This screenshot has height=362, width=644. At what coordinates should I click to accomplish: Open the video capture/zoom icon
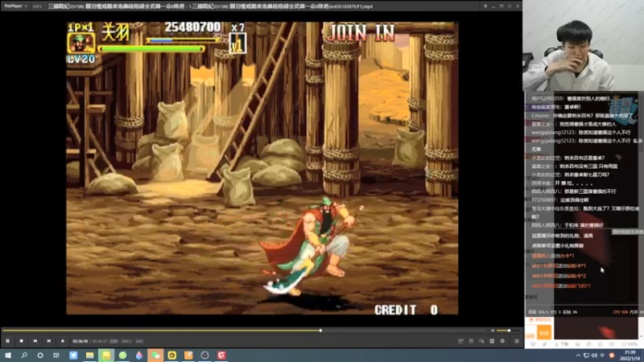[x=481, y=341]
